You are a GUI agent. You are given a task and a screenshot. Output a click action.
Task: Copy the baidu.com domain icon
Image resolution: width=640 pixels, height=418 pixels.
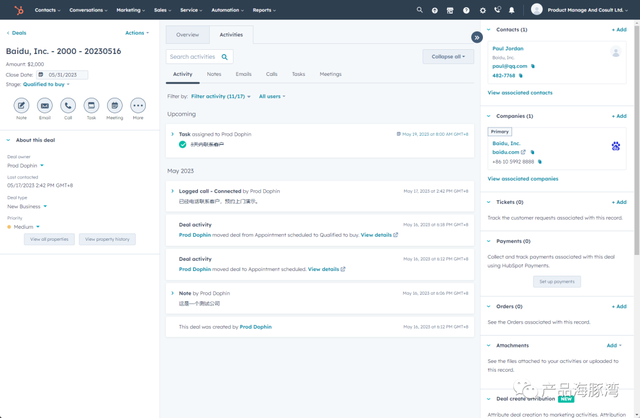532,152
